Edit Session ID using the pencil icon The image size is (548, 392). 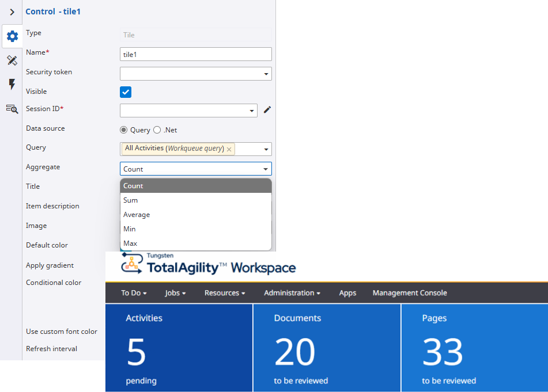click(x=267, y=109)
